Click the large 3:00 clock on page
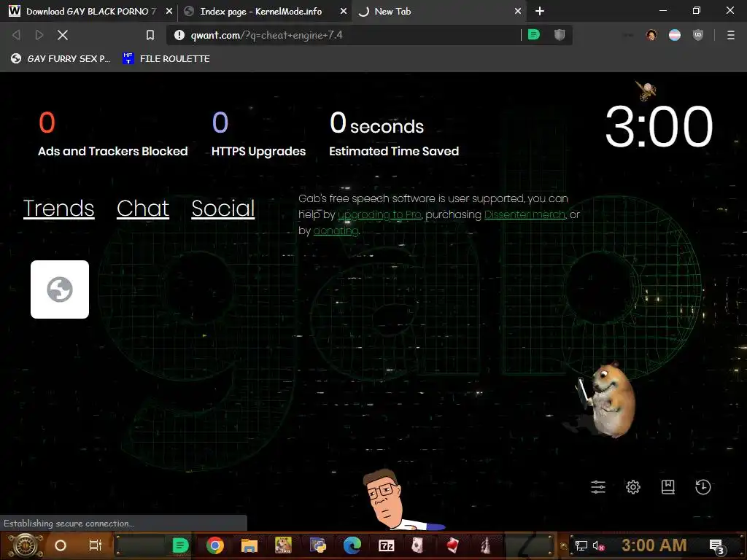 point(659,126)
